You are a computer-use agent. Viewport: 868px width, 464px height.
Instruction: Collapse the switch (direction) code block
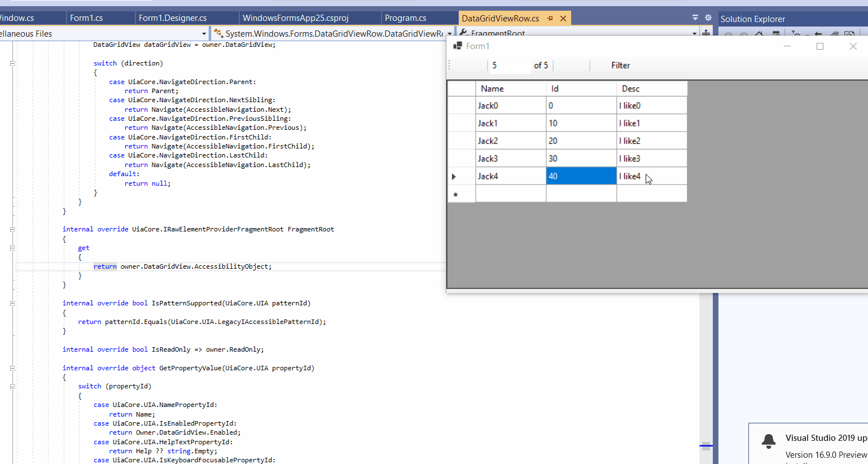coord(12,63)
